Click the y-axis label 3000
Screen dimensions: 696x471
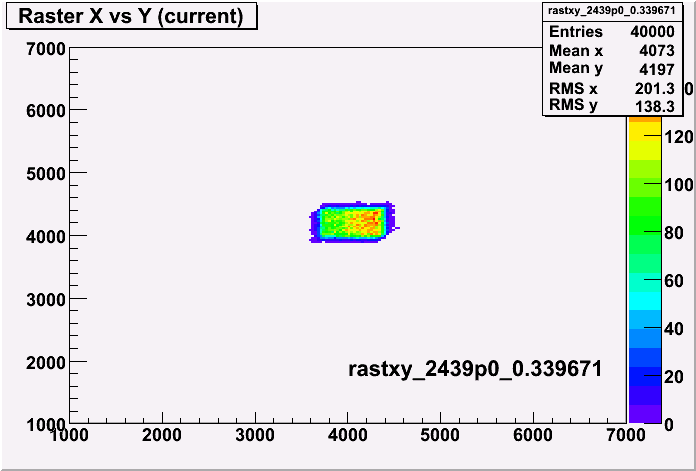pos(46,300)
